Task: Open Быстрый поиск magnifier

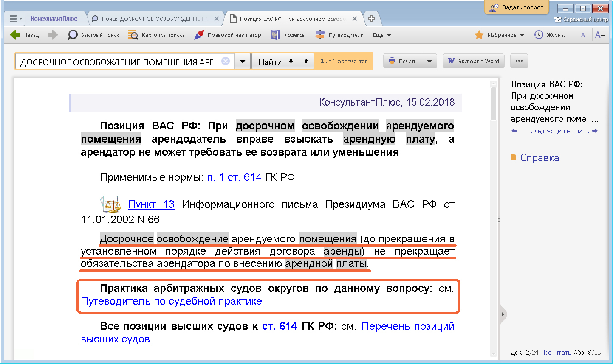Action: coord(93,35)
